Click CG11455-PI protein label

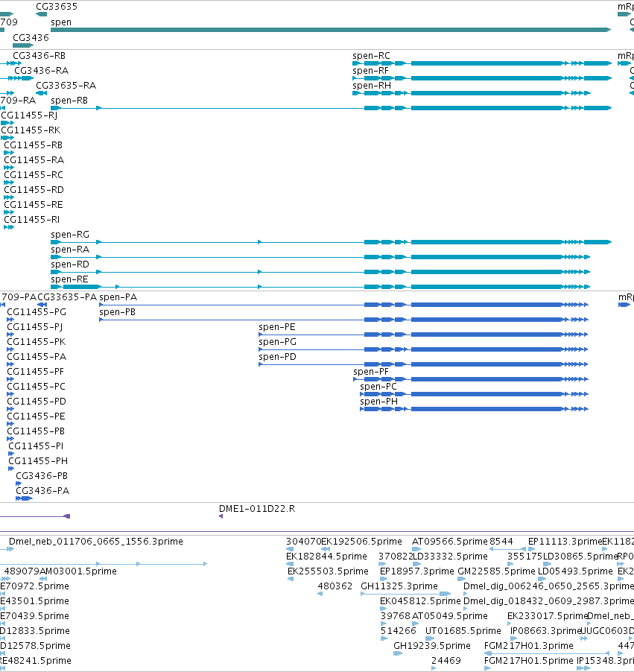coord(36,446)
